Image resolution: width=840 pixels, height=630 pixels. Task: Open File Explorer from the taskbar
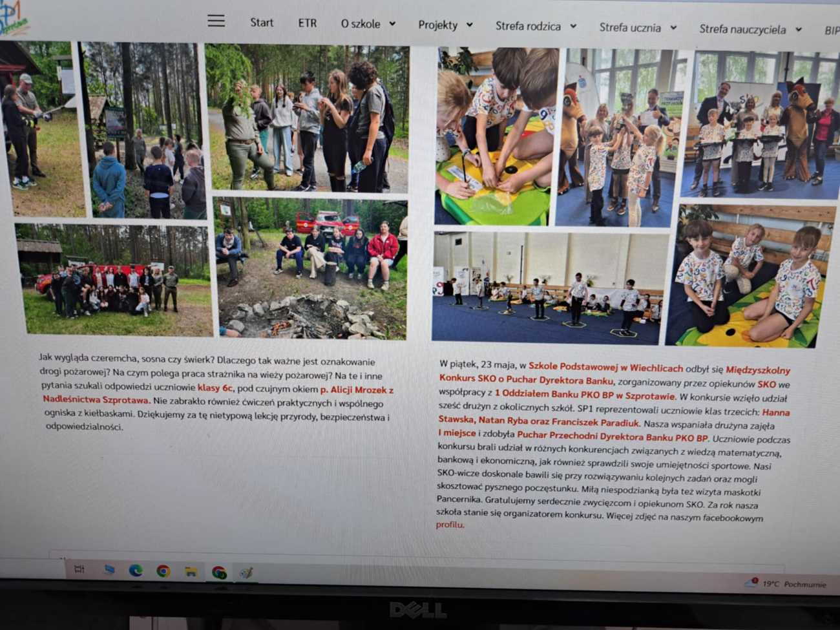(x=191, y=571)
